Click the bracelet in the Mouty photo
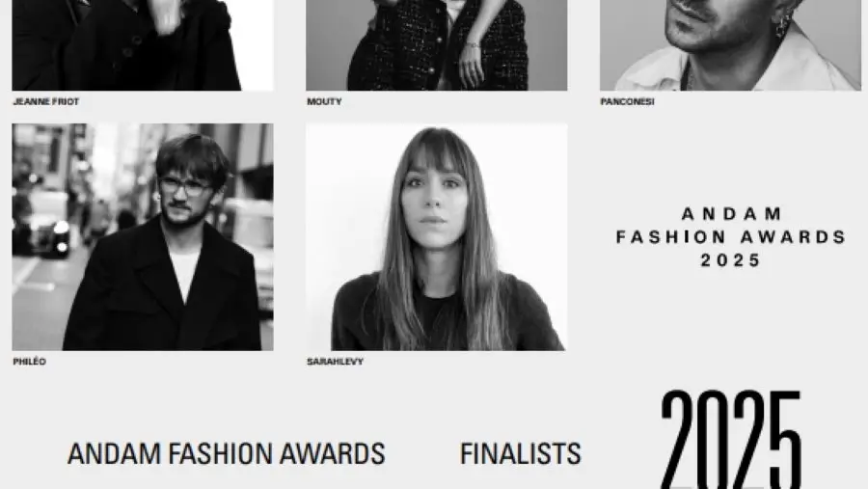This screenshot has height=489, width=868. click(x=473, y=45)
